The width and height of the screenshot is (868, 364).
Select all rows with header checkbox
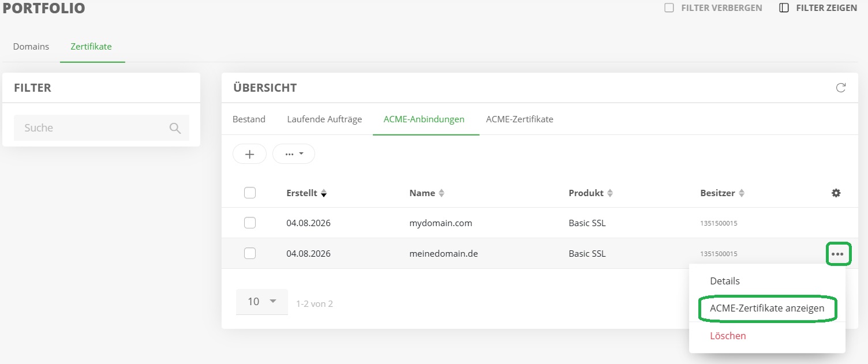coord(250,193)
